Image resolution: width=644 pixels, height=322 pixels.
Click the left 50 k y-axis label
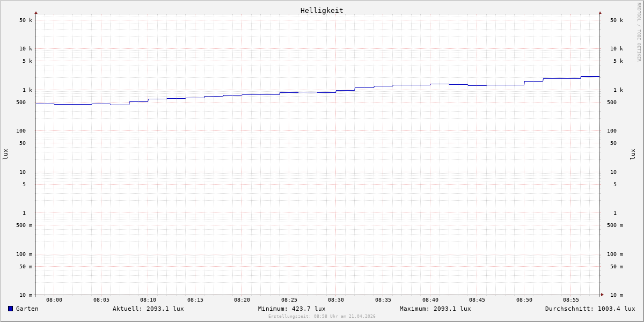click(x=26, y=20)
